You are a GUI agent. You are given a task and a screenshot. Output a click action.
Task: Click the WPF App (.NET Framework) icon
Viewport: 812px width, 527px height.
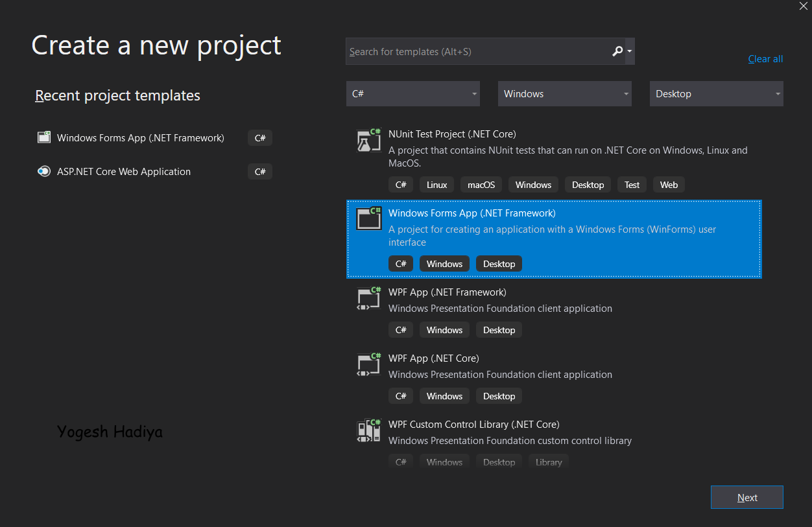click(x=368, y=298)
